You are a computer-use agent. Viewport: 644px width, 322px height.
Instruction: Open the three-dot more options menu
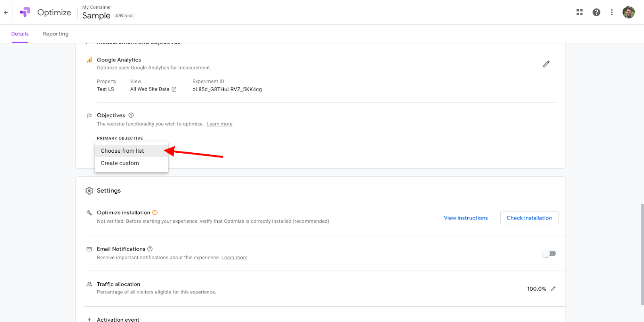click(x=612, y=12)
